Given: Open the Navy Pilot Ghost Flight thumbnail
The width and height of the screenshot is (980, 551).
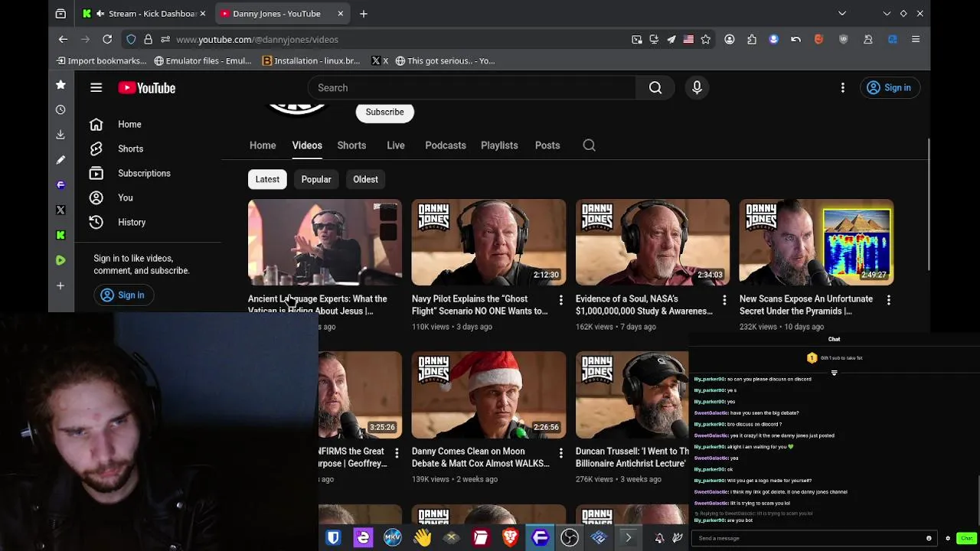Looking at the screenshot, I should tap(488, 243).
